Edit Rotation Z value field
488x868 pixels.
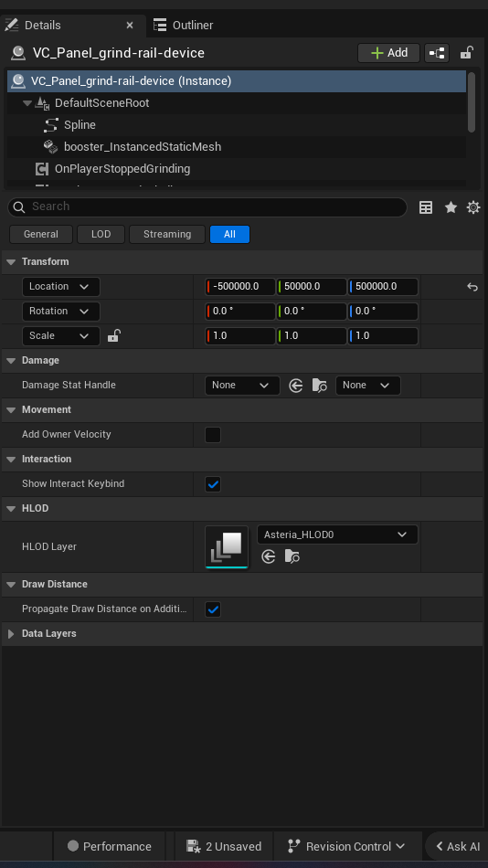click(383, 311)
